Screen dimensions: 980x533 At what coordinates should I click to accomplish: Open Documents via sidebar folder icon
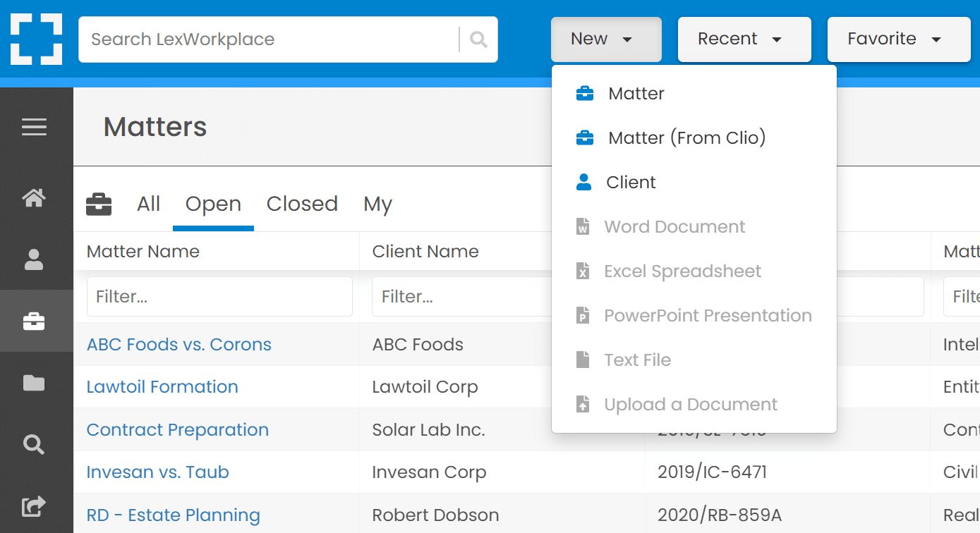pos(34,383)
